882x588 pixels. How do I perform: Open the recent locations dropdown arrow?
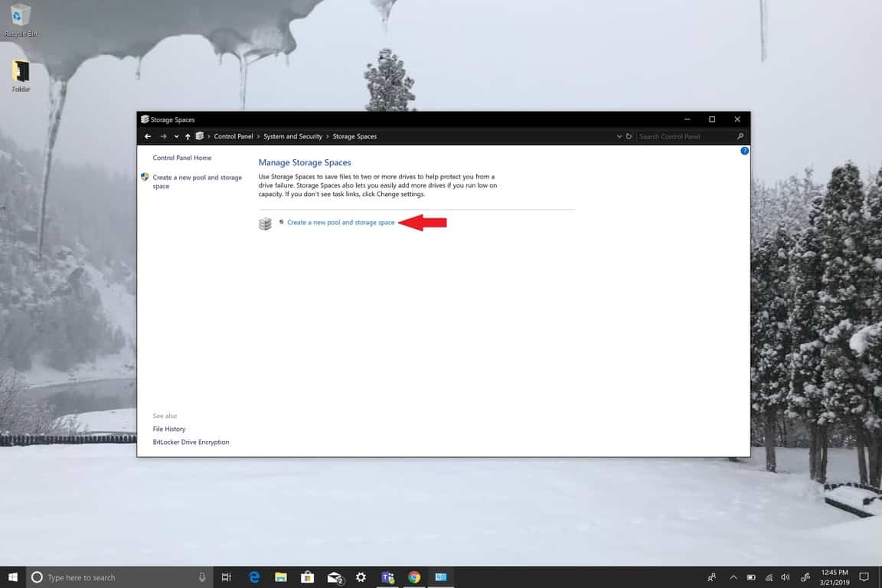click(x=176, y=136)
